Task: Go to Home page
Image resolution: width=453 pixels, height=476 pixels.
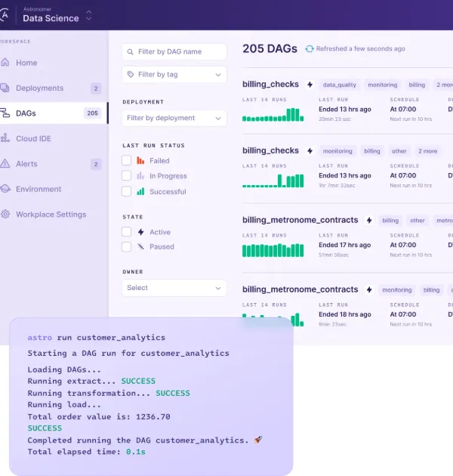Action: (26, 63)
